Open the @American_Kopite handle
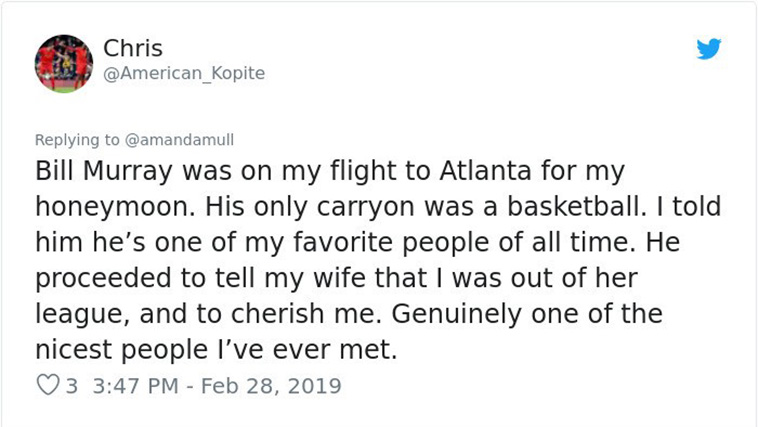The height and width of the screenshot is (427, 758). pos(184,74)
